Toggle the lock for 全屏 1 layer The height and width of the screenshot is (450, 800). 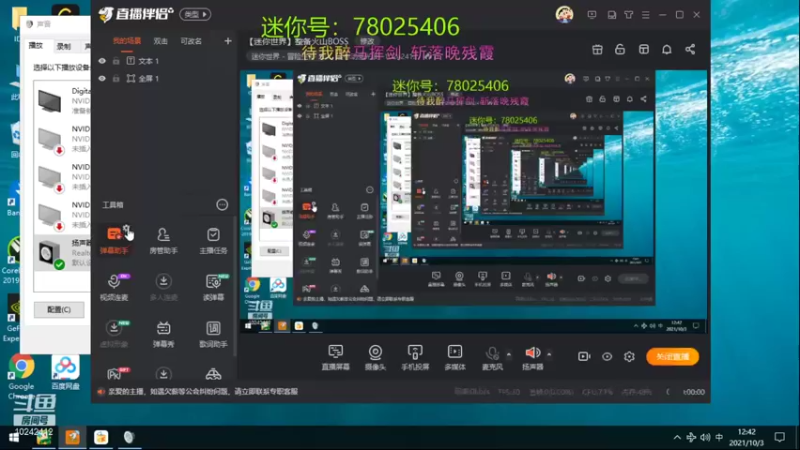[x=116, y=79]
